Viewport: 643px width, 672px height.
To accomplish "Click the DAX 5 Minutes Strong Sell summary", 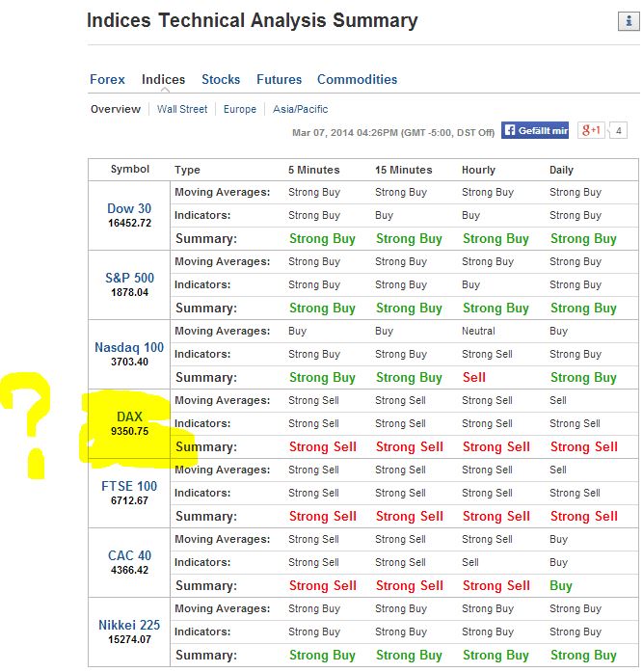I will (323, 446).
